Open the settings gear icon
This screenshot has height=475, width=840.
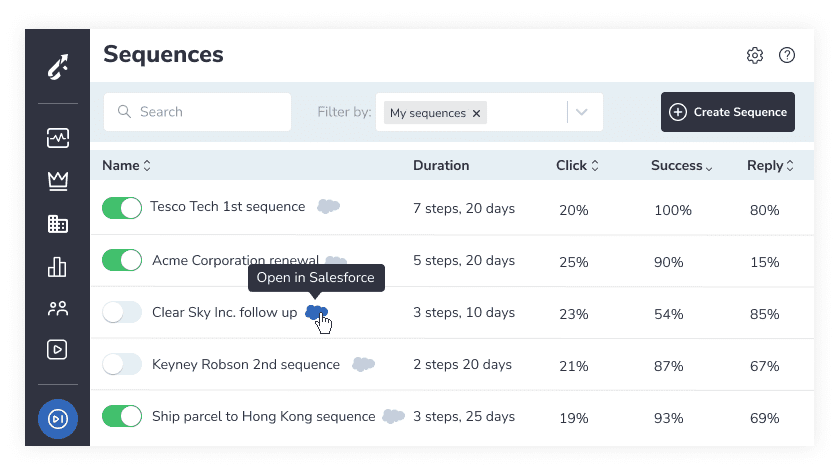(755, 55)
